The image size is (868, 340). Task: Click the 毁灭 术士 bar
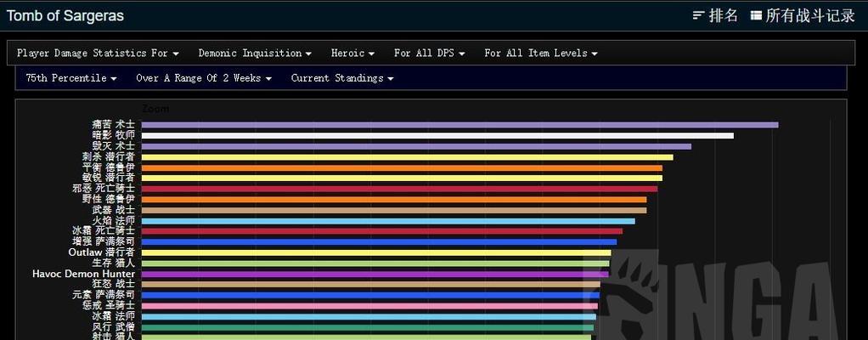(x=416, y=146)
